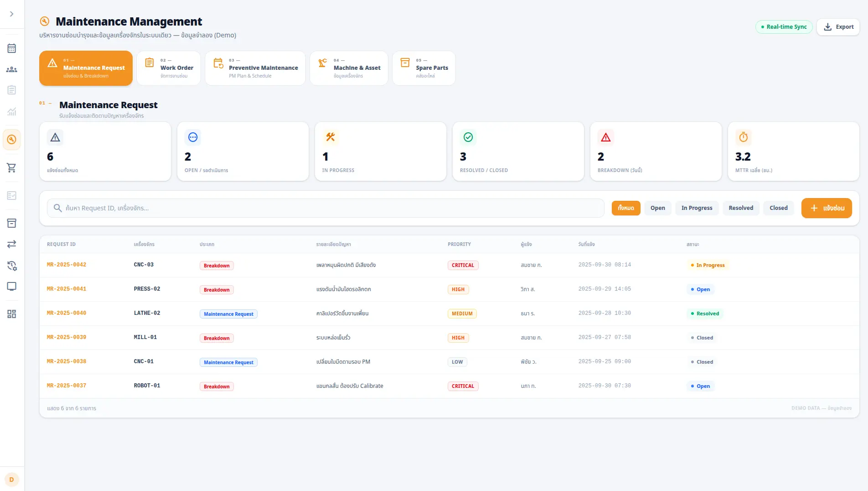Click the Resolved status of MR-2025-0040
Screen dimensions: 868x491
pos(704,313)
